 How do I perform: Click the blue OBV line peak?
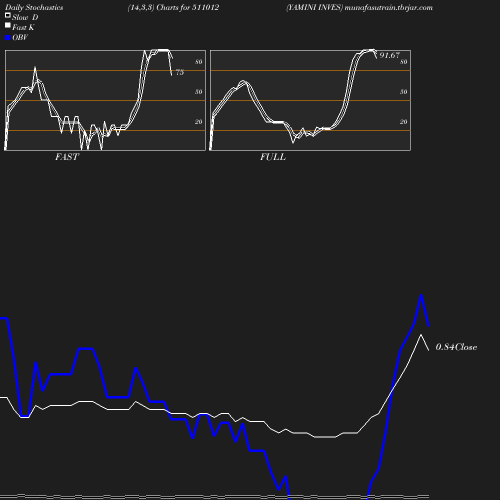tap(421, 295)
